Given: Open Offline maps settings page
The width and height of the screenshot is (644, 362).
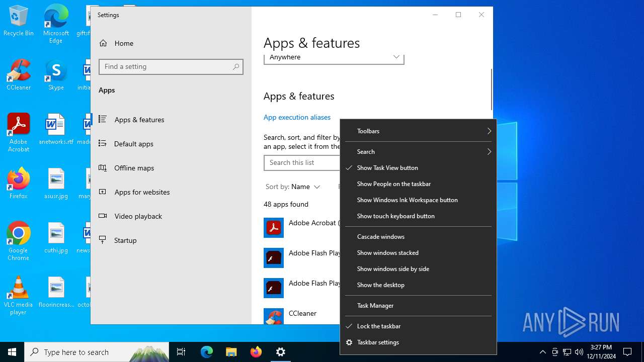Looking at the screenshot, I should (x=171, y=168).
